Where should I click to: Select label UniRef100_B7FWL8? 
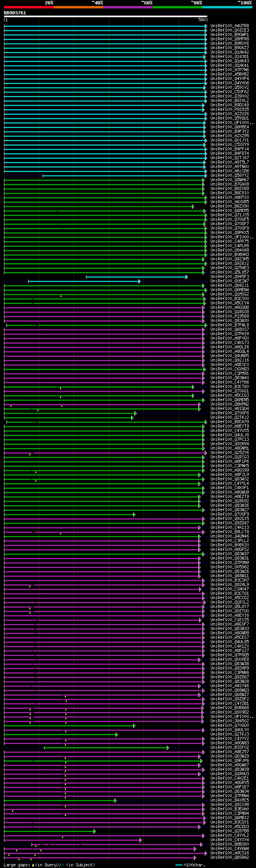[x=230, y=325]
